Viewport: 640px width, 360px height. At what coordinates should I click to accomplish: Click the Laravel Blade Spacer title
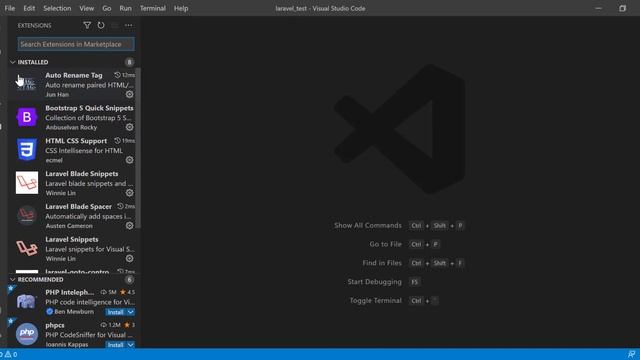click(x=78, y=207)
